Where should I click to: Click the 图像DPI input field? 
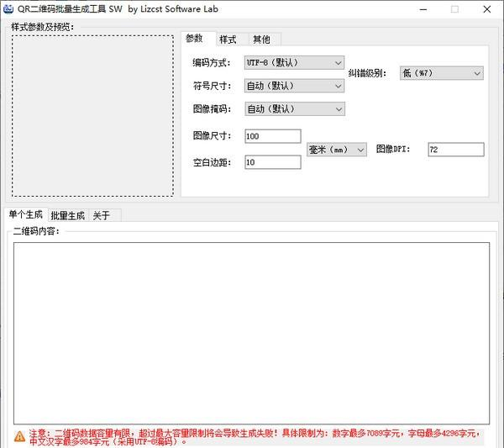456,150
